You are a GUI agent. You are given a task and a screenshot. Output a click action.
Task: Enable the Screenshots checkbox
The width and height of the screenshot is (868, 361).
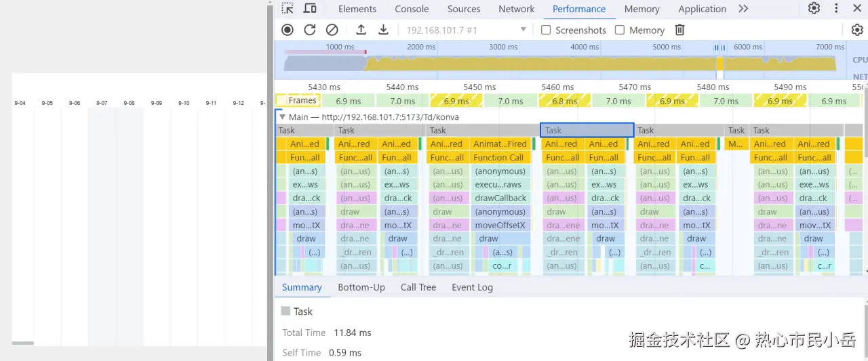(x=546, y=30)
